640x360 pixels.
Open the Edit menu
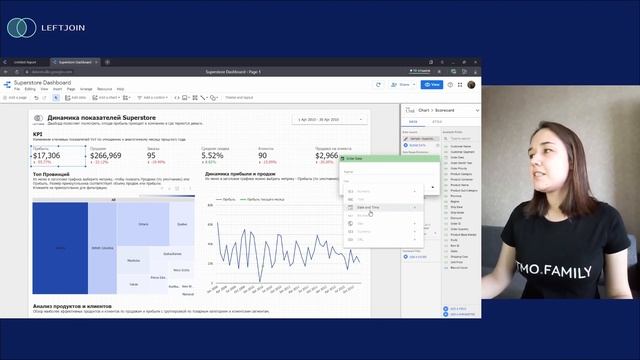tap(30, 89)
